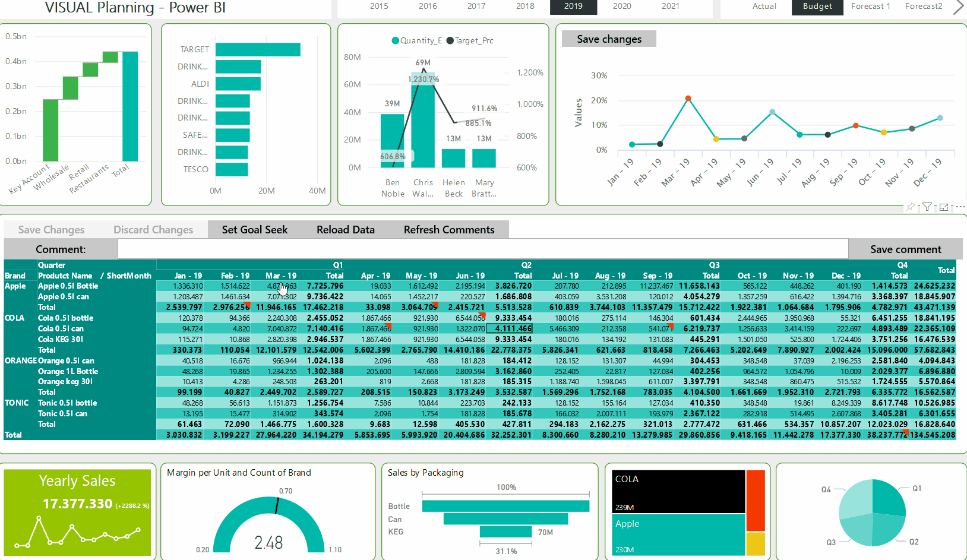Click into the Comment text field

tap(482, 249)
